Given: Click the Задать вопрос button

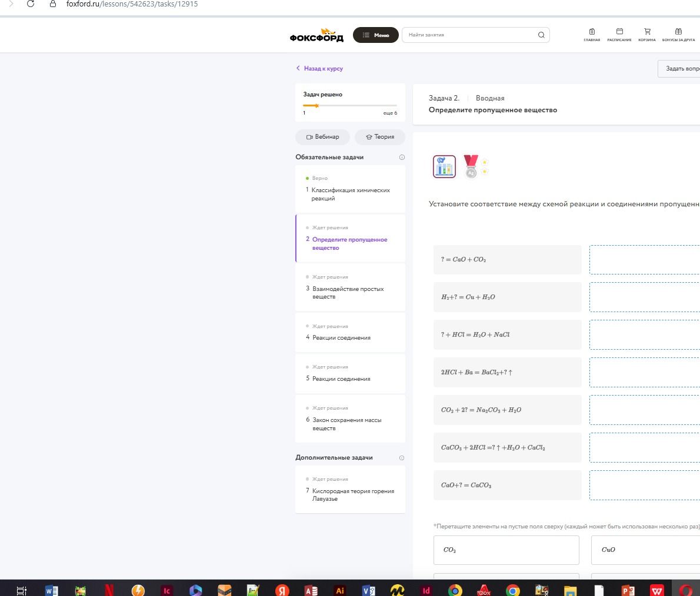Looking at the screenshot, I should (679, 69).
